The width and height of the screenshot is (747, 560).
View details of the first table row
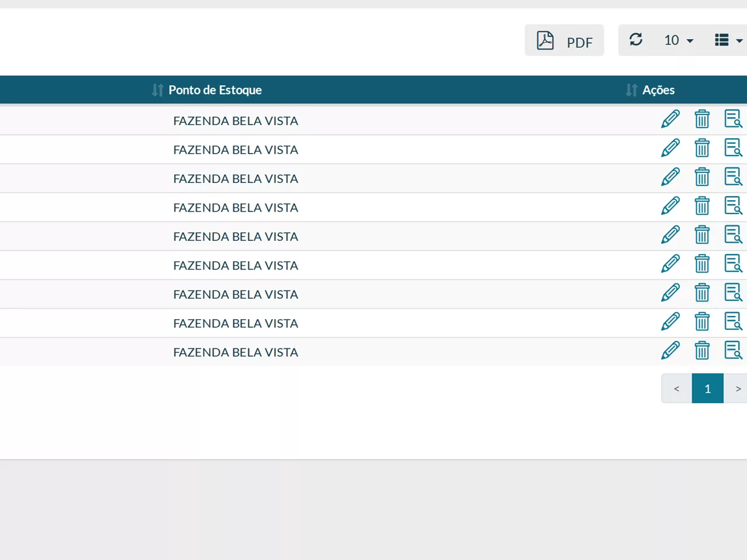(733, 119)
